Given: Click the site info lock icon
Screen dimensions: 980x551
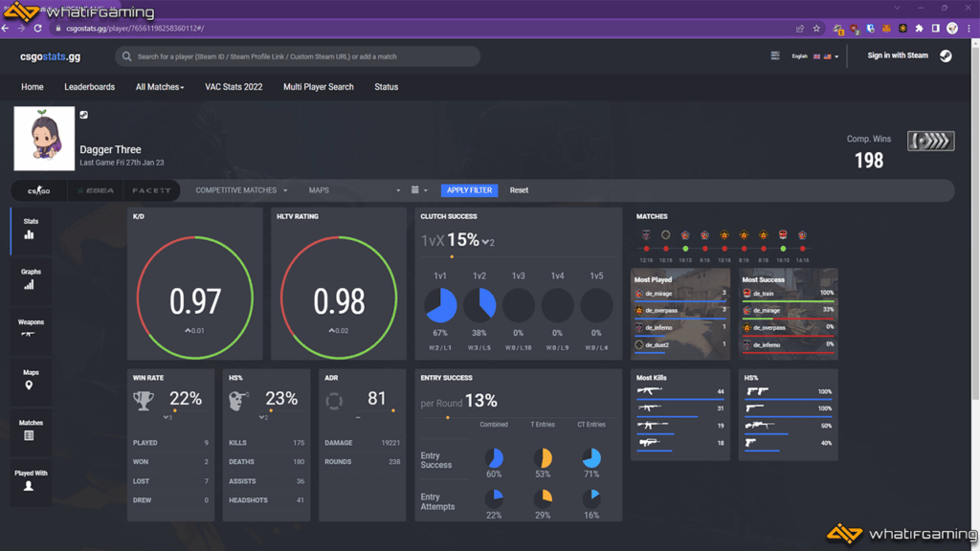Looking at the screenshot, I should (57, 28).
